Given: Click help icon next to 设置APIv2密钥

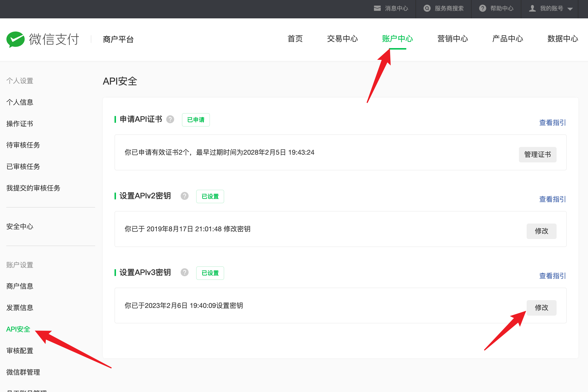Looking at the screenshot, I should tap(185, 196).
